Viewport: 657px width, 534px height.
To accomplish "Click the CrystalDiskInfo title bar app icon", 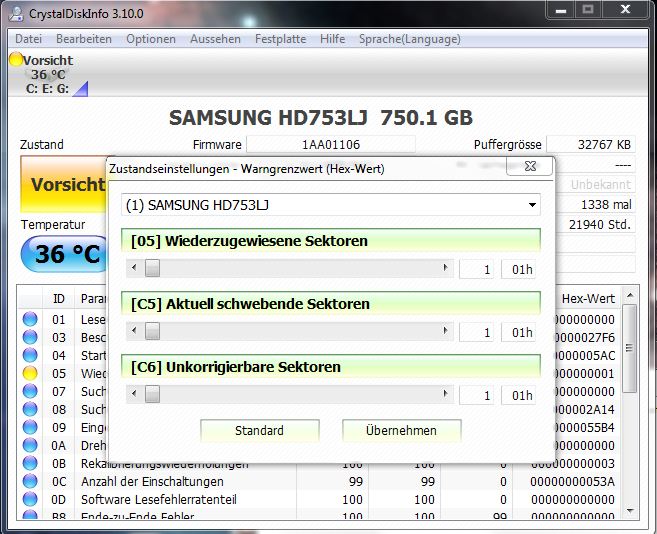I will [x=16, y=13].
